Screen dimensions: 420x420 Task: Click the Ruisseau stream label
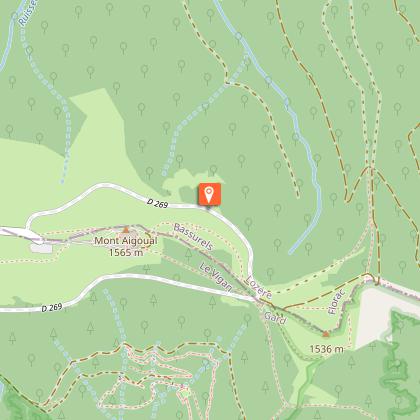click(x=25, y=13)
